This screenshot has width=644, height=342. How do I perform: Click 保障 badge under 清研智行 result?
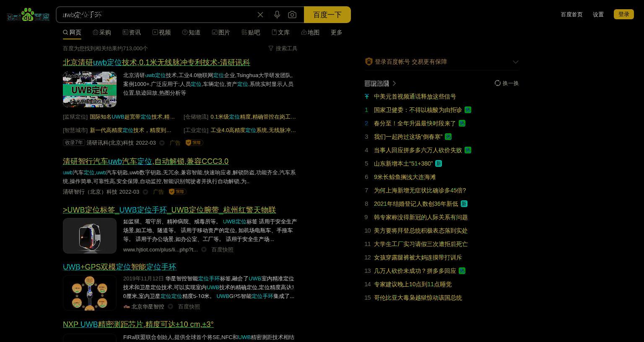coord(178,192)
